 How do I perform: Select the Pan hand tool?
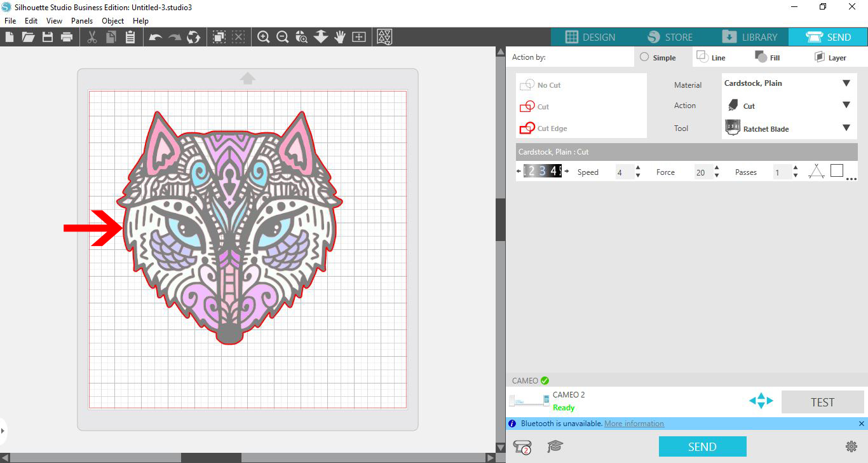point(340,37)
